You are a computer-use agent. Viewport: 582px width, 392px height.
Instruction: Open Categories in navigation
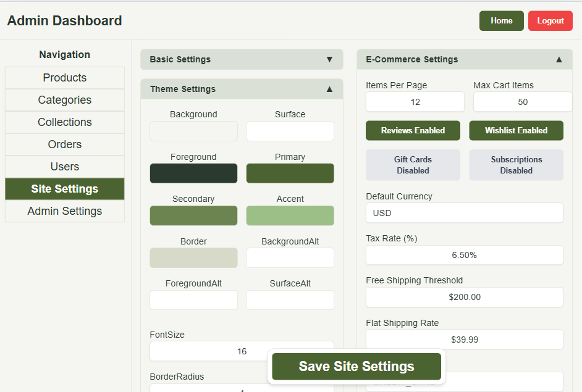[x=65, y=100]
